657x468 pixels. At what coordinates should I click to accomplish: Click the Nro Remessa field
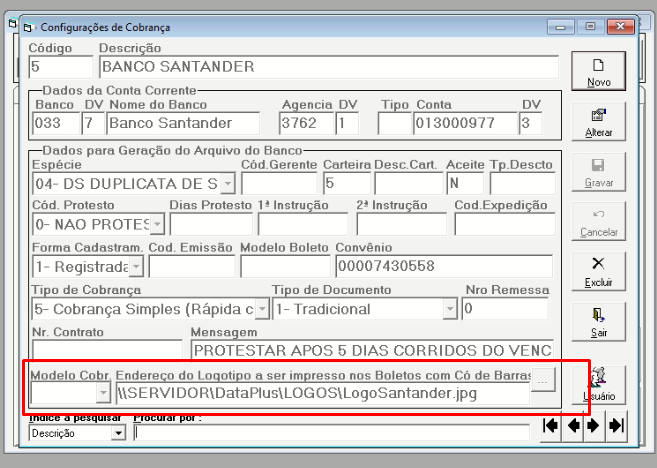coord(505,309)
